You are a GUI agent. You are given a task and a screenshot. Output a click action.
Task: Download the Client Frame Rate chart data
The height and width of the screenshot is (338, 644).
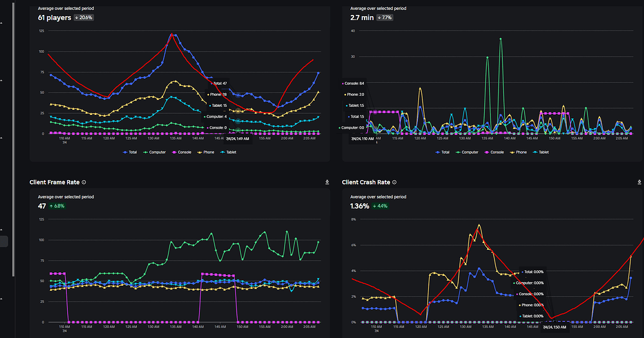(327, 182)
